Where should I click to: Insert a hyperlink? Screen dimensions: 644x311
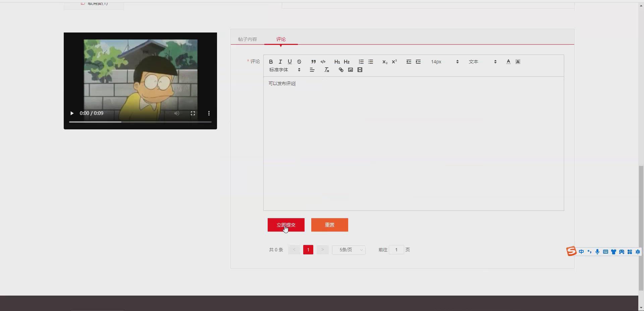[x=341, y=70]
